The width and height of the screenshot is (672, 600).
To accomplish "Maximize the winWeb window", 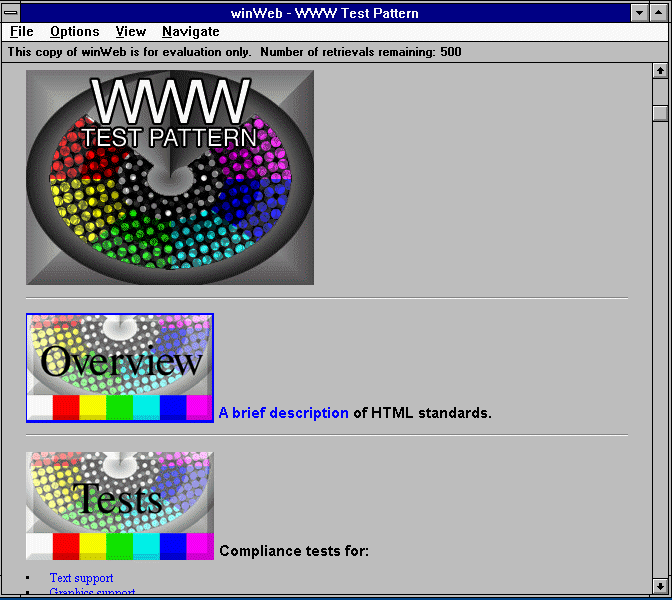I will tap(660, 13).
